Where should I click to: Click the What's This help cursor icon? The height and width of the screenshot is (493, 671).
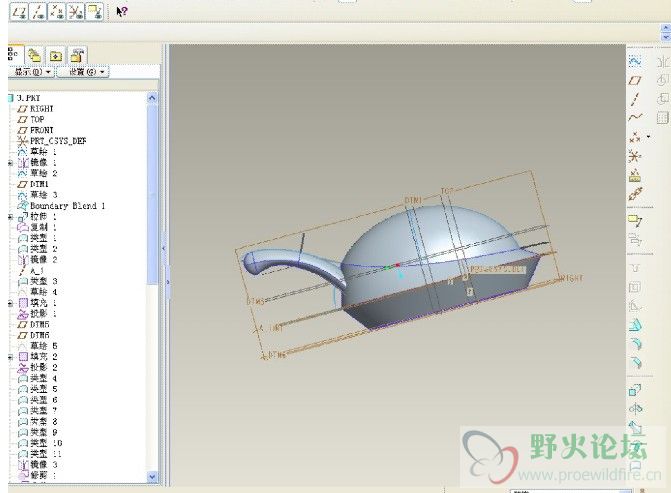[x=122, y=12]
